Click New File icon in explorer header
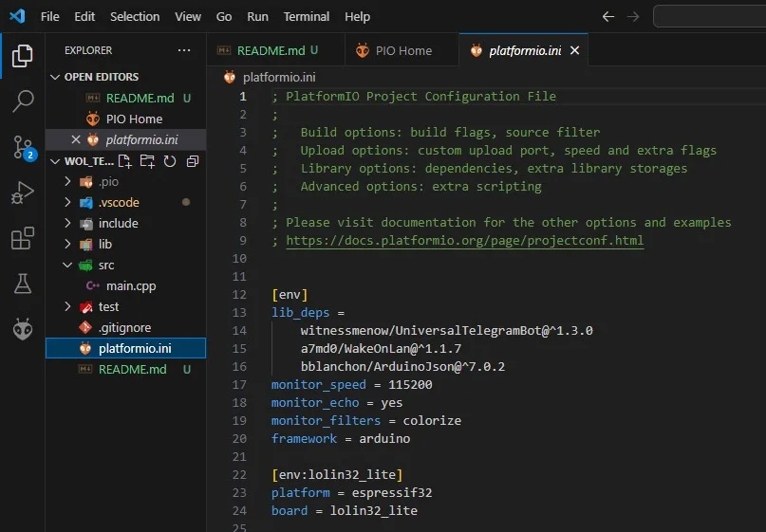 click(x=124, y=161)
